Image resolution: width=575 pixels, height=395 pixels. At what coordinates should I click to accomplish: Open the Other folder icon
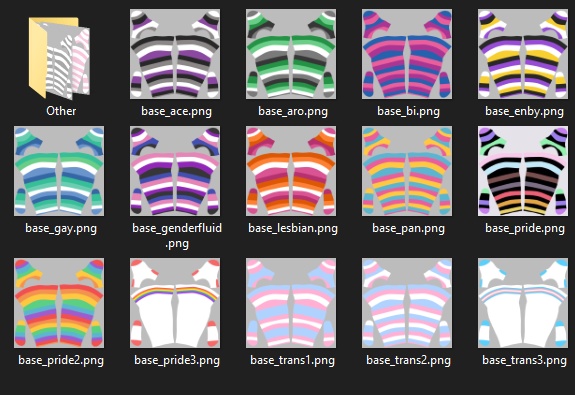click(x=59, y=58)
